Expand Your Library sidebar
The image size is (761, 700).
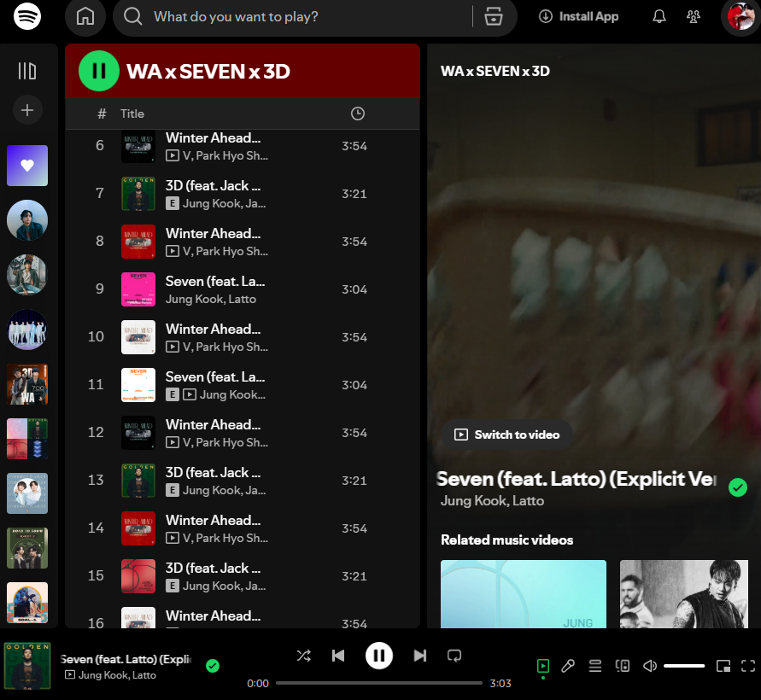click(x=27, y=71)
